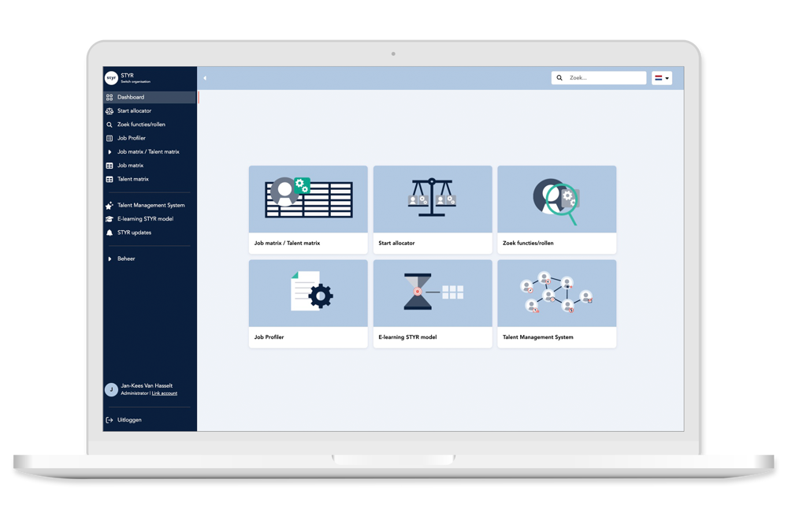Image resolution: width=788 pixels, height=532 pixels.
Task: Open Job Profiler from the sidebar
Action: [x=132, y=139]
